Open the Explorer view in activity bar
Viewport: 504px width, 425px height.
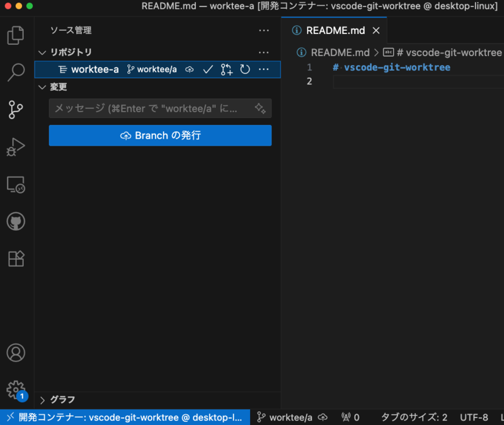[16, 35]
